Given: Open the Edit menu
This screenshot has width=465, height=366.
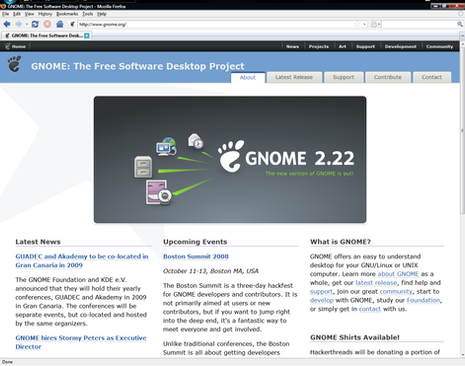Looking at the screenshot, I should [x=17, y=14].
